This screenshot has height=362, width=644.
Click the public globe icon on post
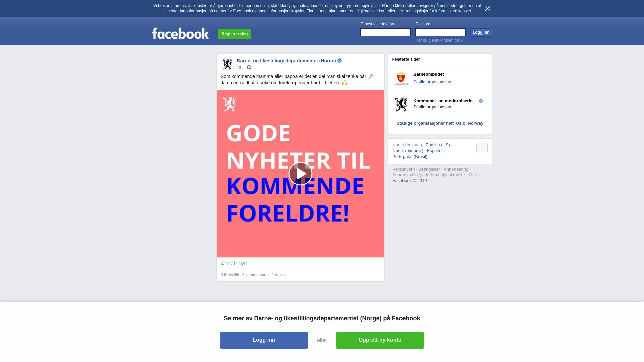click(249, 67)
